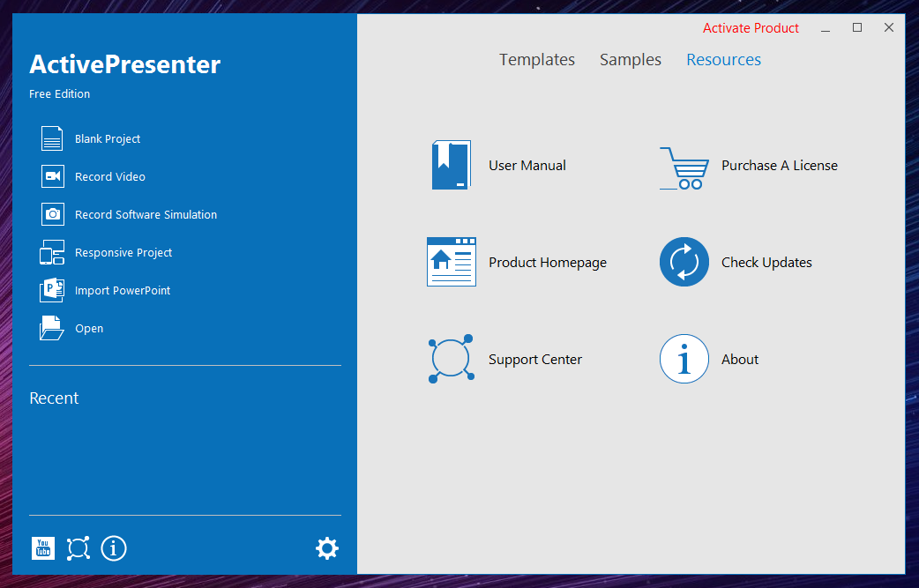Viewport: 919px width, 588px height.
Task: Click the Free Edition label
Action: [60, 93]
